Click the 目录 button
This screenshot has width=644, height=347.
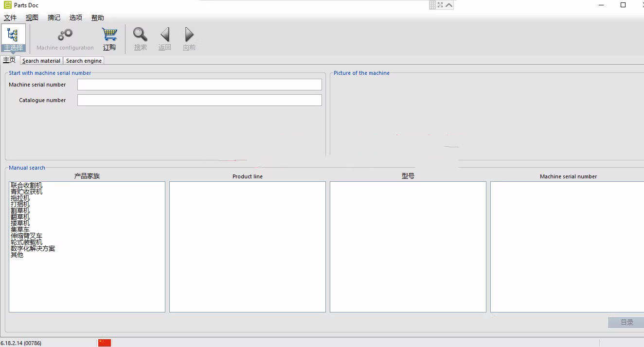click(x=626, y=322)
